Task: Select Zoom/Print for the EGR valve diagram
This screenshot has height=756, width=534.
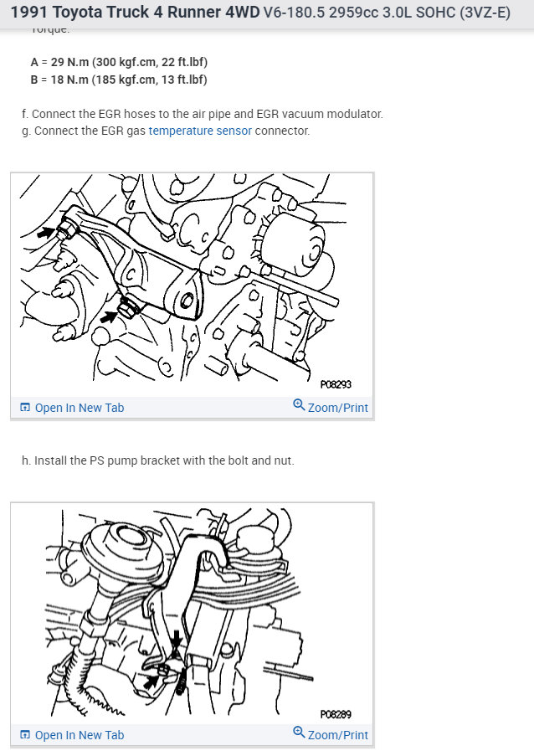Action: [x=331, y=734]
